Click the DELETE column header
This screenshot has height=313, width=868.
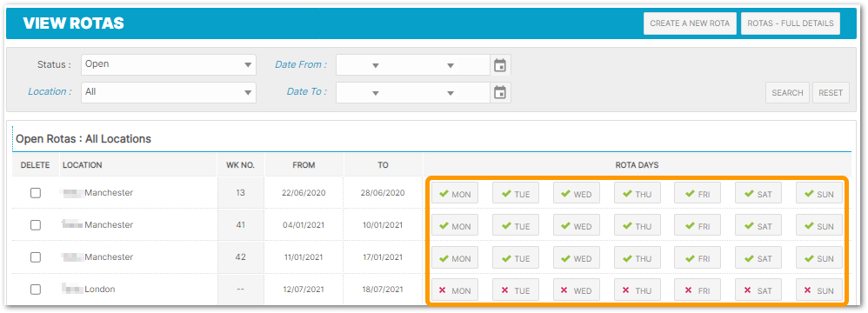pos(36,165)
